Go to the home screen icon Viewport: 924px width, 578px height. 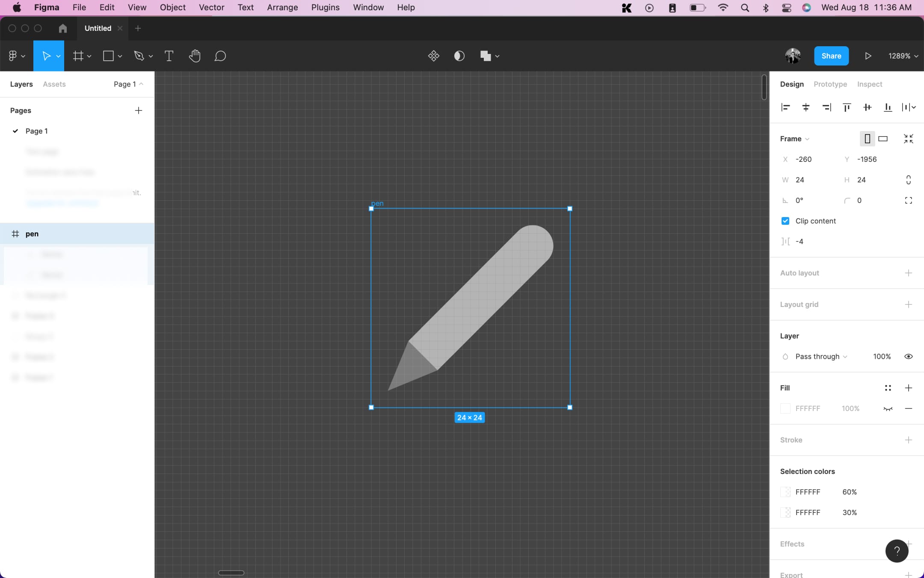pos(63,28)
